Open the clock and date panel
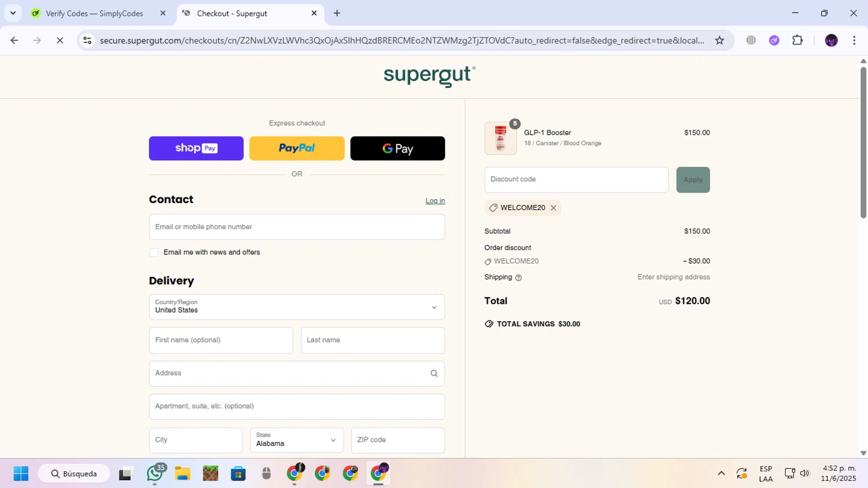The width and height of the screenshot is (868, 488). (x=838, y=474)
